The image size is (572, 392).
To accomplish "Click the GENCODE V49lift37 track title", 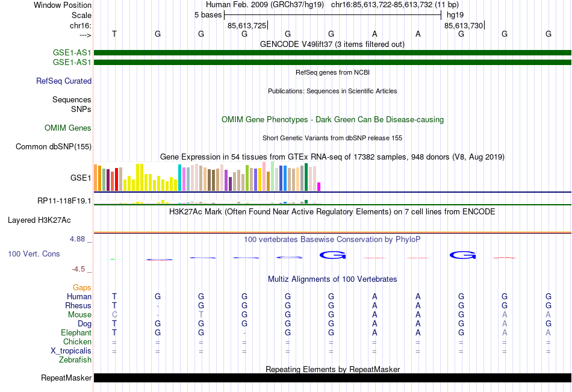I will pos(332,44).
